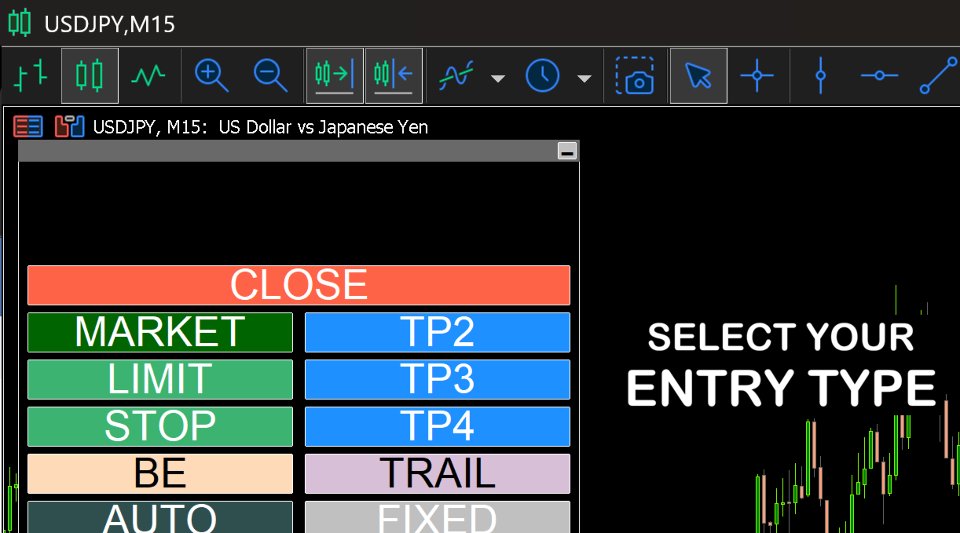This screenshot has width=960, height=533.
Task: Click the TP2 button
Action: [x=437, y=332]
